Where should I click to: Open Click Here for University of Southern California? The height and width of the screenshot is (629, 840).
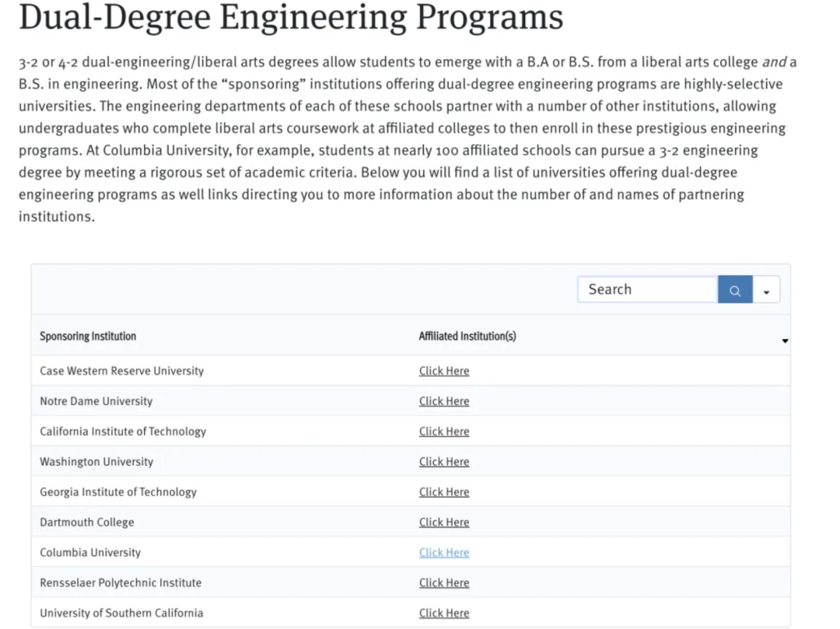444,613
